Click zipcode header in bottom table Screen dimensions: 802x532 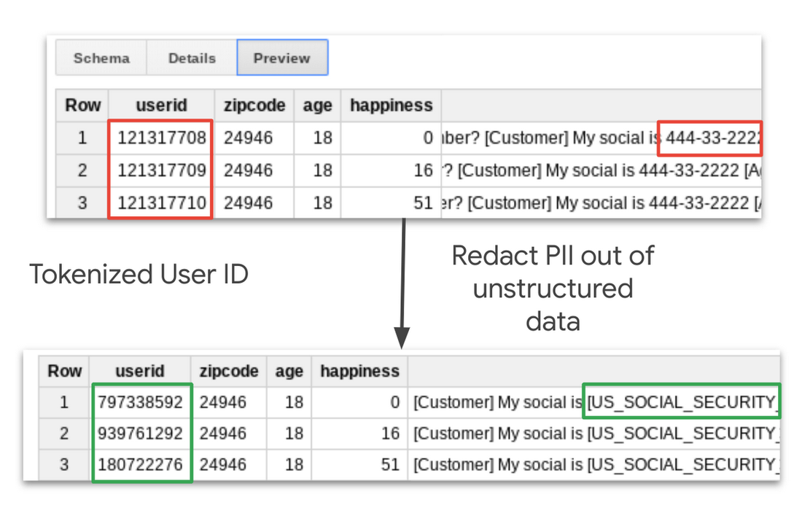[229, 371]
